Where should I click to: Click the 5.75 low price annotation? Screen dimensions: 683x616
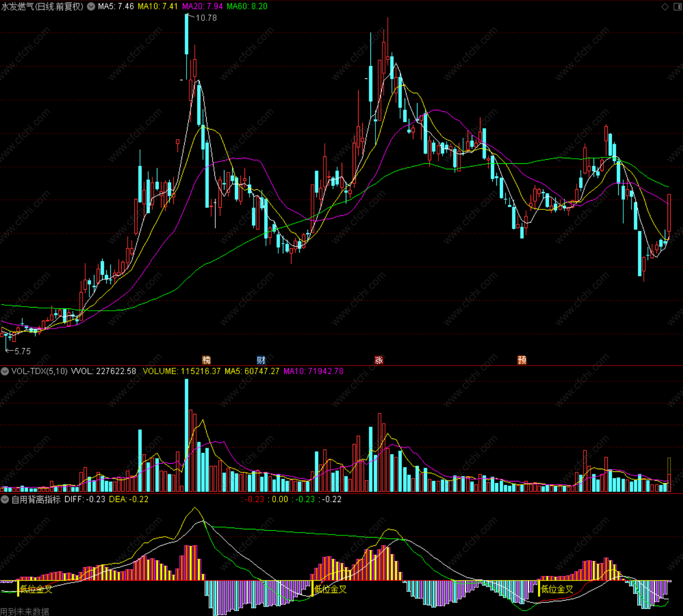click(22, 351)
